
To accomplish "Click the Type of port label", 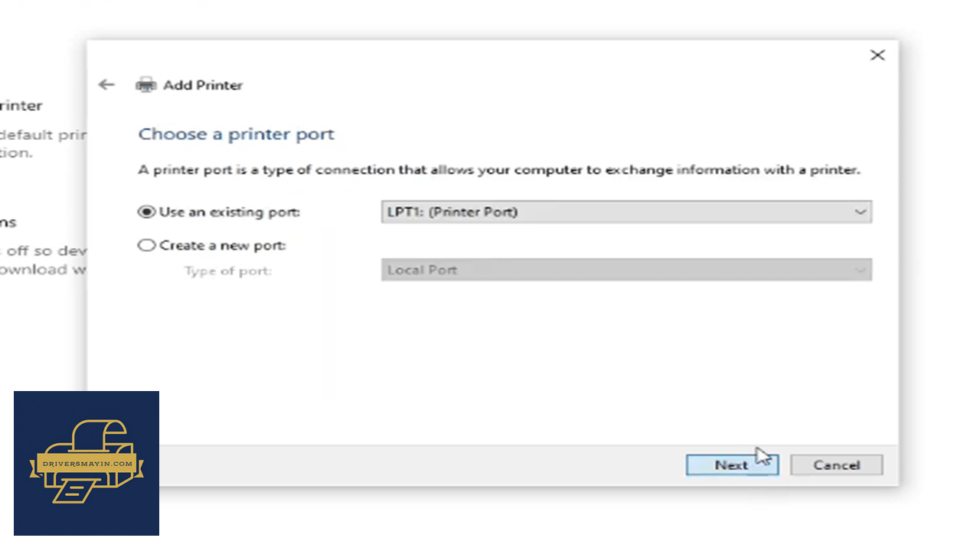I will click(x=228, y=271).
